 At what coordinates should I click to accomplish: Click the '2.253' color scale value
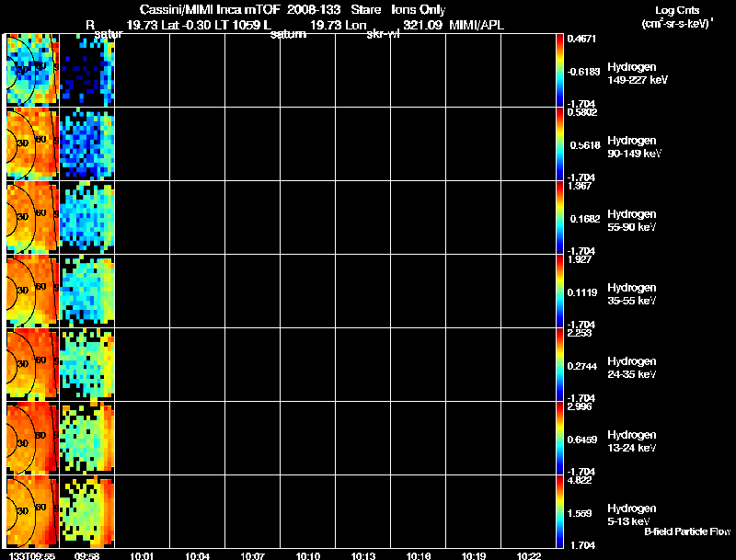pos(580,333)
